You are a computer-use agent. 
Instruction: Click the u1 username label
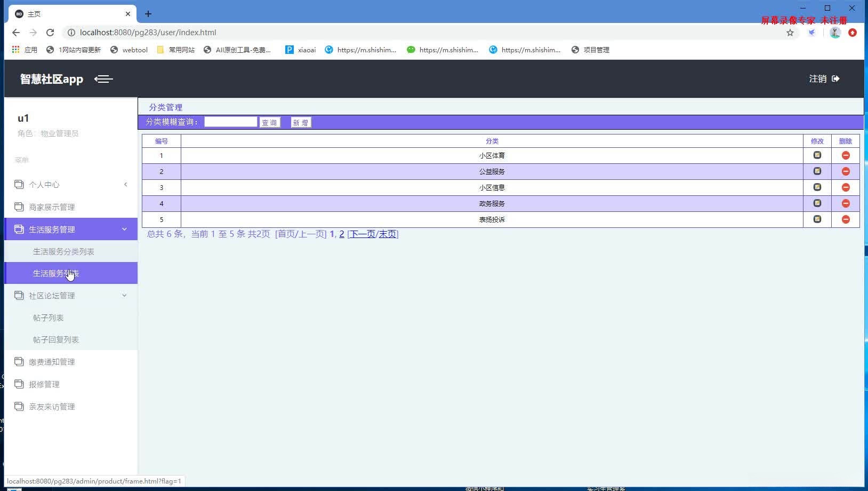coord(23,118)
